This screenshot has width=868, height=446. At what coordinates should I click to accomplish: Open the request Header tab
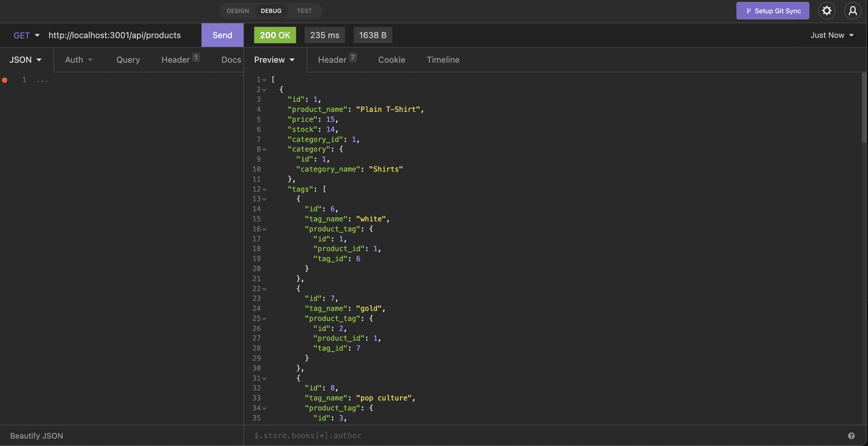(x=180, y=60)
